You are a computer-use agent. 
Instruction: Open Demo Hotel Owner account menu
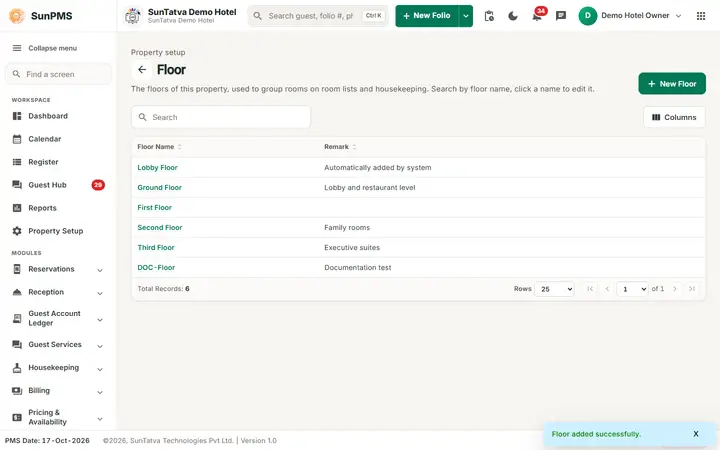(630, 16)
